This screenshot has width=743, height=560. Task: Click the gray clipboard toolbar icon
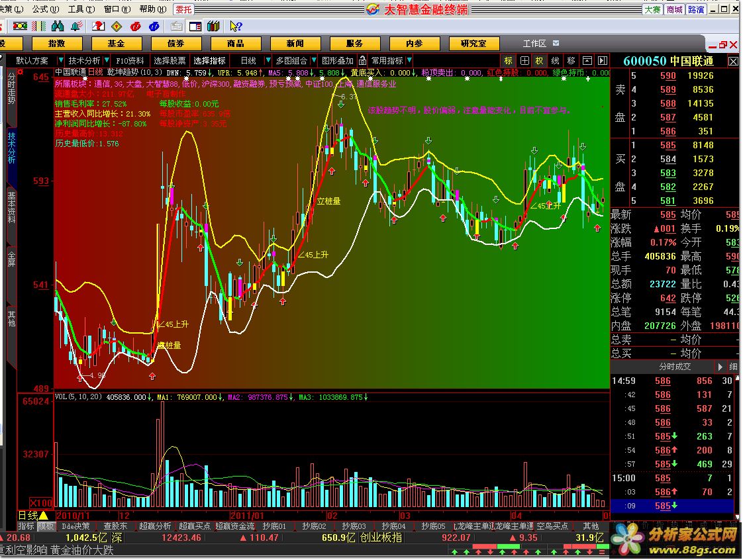click(177, 26)
